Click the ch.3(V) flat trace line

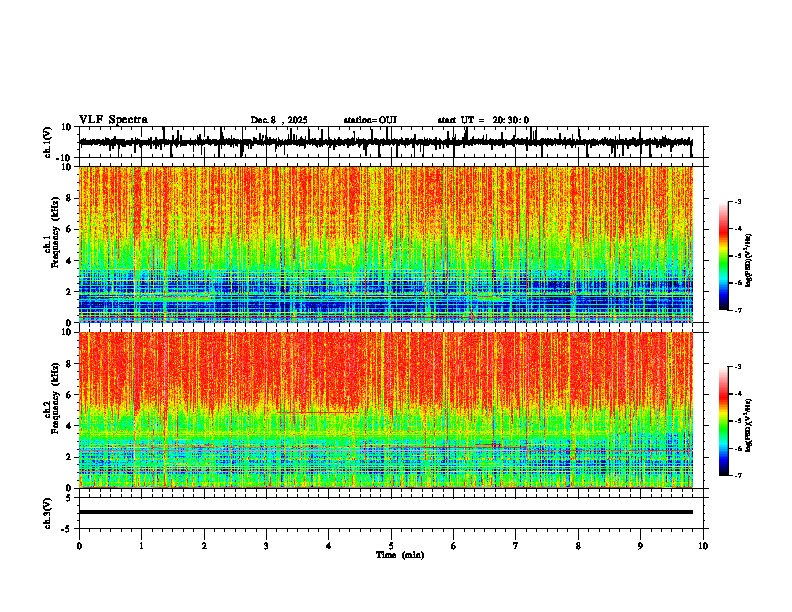pos(386,512)
